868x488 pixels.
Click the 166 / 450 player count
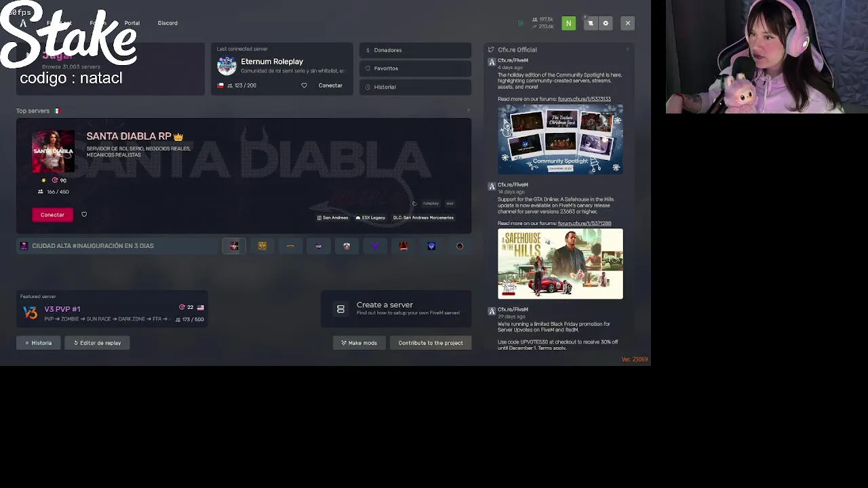(54, 192)
